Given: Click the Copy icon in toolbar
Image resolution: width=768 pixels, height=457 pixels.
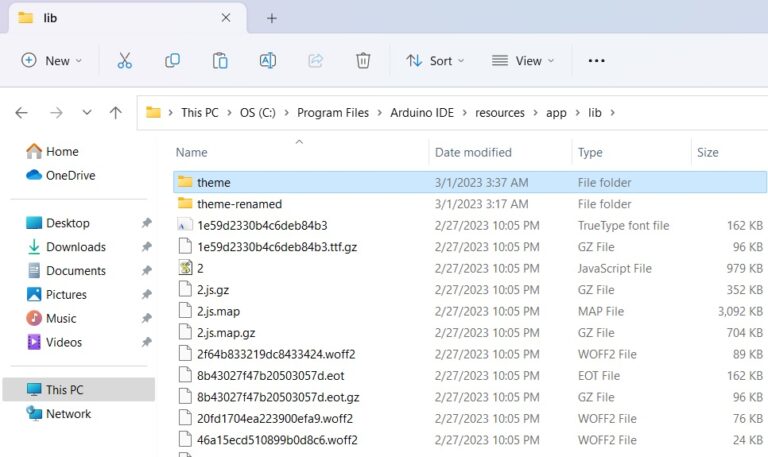Looking at the screenshot, I should pos(172,61).
